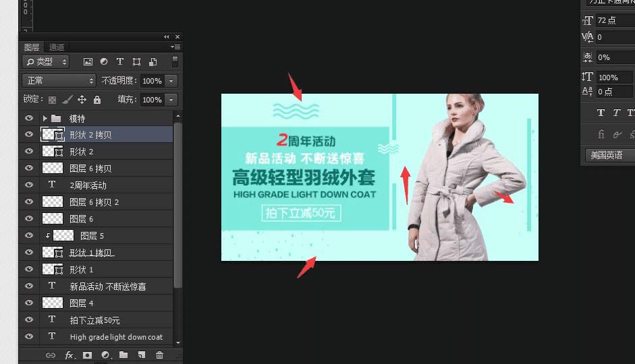Click thumbnail of 形状 2 拷贝 layer
635x364 pixels.
click(x=53, y=134)
